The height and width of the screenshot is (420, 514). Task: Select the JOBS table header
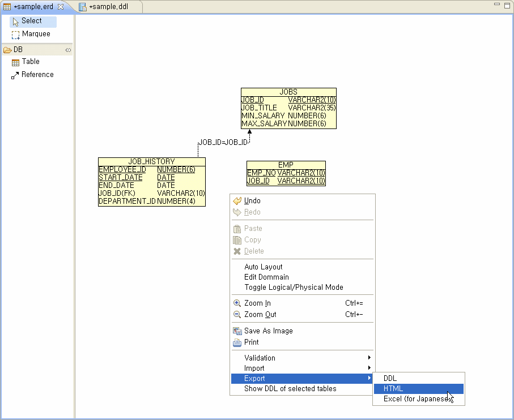click(x=288, y=92)
